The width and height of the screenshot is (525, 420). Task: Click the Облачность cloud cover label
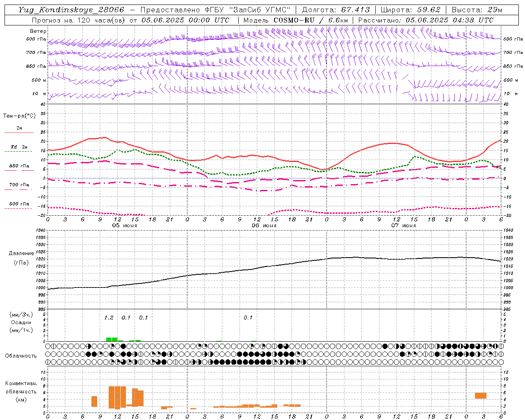coord(21,356)
